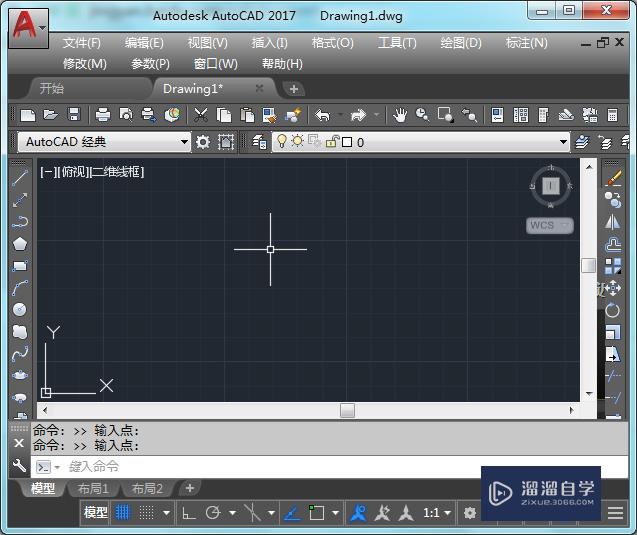Open the 视图(V) menu

click(x=208, y=43)
